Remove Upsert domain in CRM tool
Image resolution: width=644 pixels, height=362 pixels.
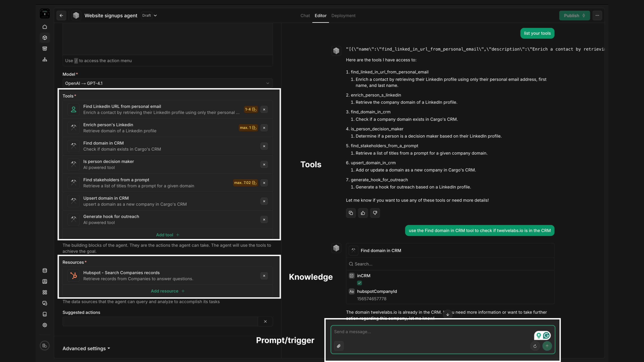click(264, 201)
